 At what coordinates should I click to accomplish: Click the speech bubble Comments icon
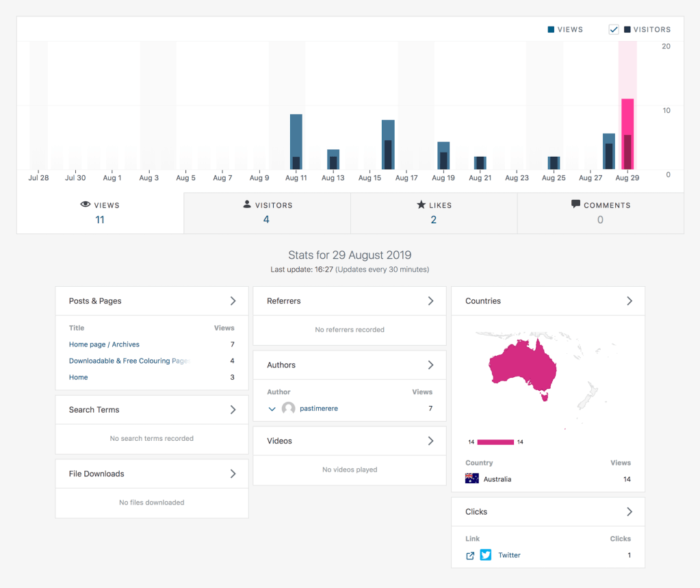[x=575, y=205]
